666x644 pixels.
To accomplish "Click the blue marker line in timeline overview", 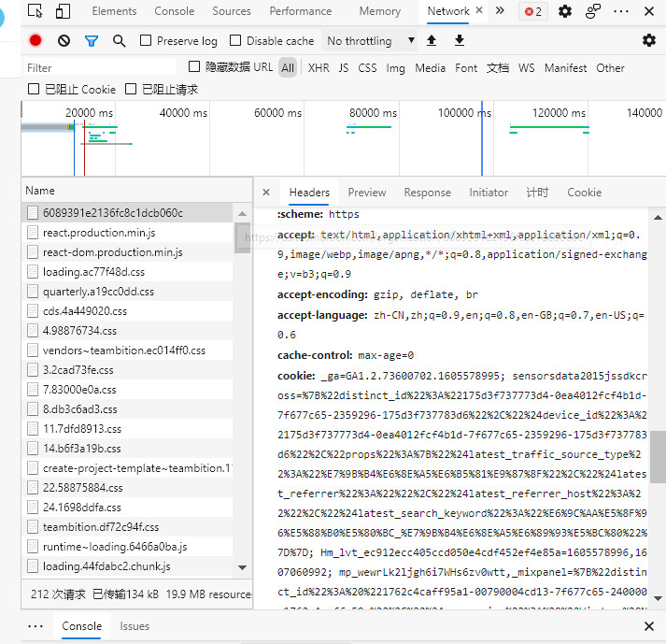I will coord(482,138).
